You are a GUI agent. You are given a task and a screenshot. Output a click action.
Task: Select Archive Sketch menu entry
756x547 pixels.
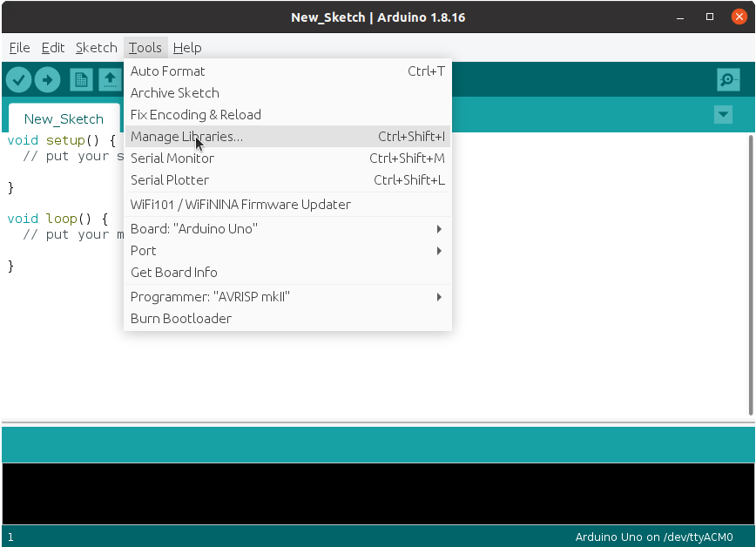(x=287, y=92)
